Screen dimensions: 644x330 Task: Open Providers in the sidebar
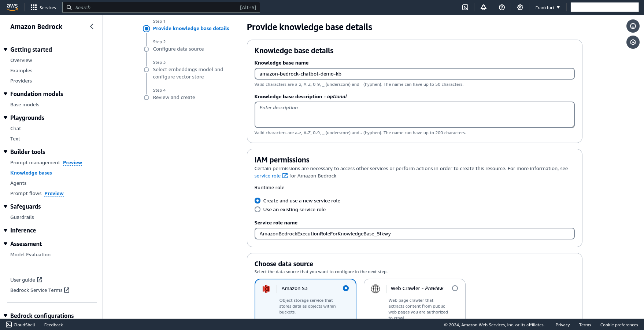pos(21,81)
